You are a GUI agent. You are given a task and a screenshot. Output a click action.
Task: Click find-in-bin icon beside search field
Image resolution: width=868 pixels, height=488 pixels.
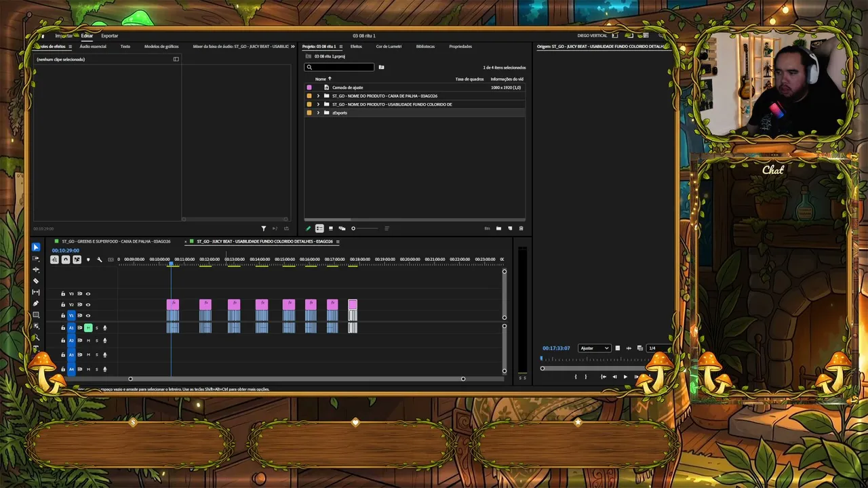pos(381,67)
